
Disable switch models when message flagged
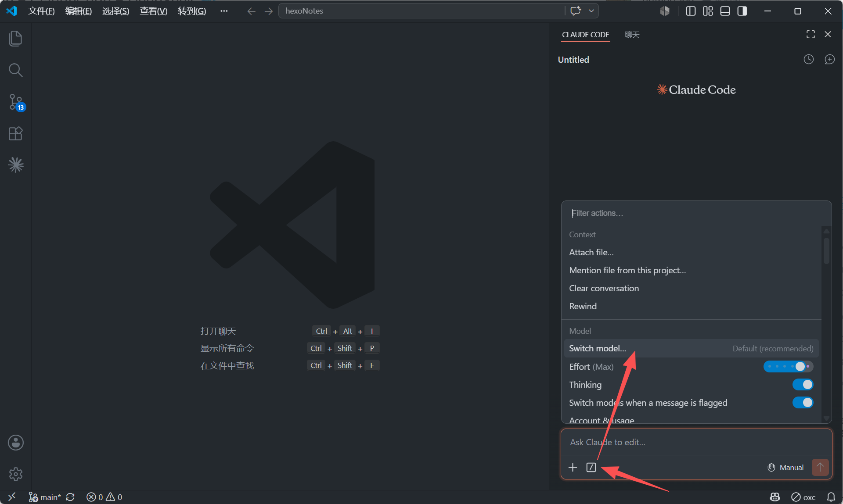tap(803, 403)
